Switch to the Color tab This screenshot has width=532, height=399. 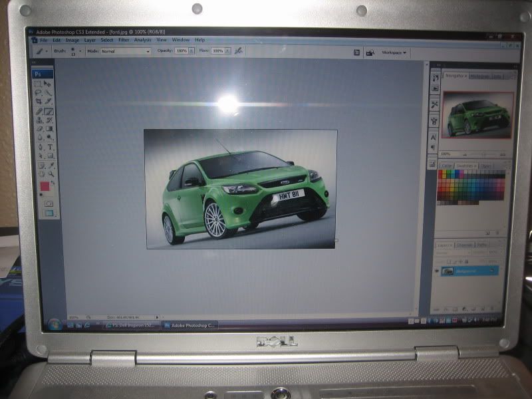(446, 166)
